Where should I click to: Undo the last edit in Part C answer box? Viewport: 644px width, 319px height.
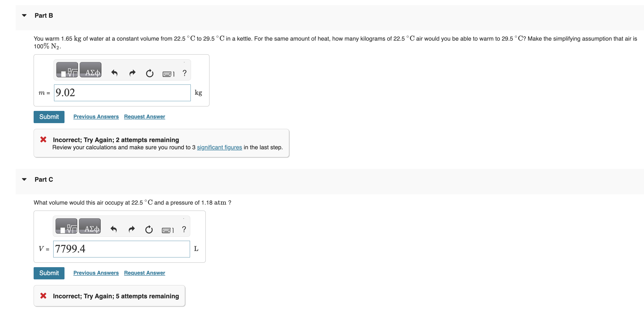pos(114,230)
